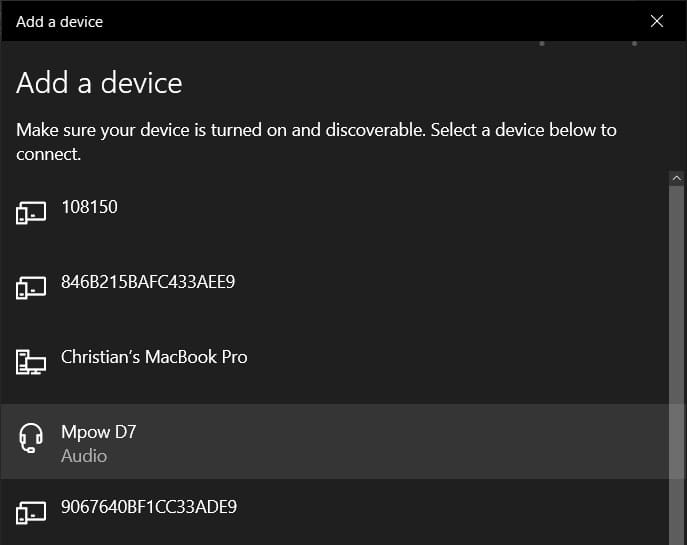
Task: Close the Add a device dialog
Action: pos(656,21)
